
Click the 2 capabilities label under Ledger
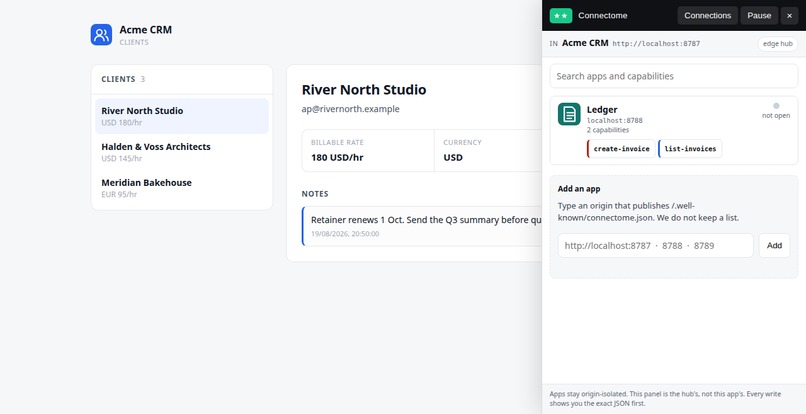pyautogui.click(x=608, y=130)
